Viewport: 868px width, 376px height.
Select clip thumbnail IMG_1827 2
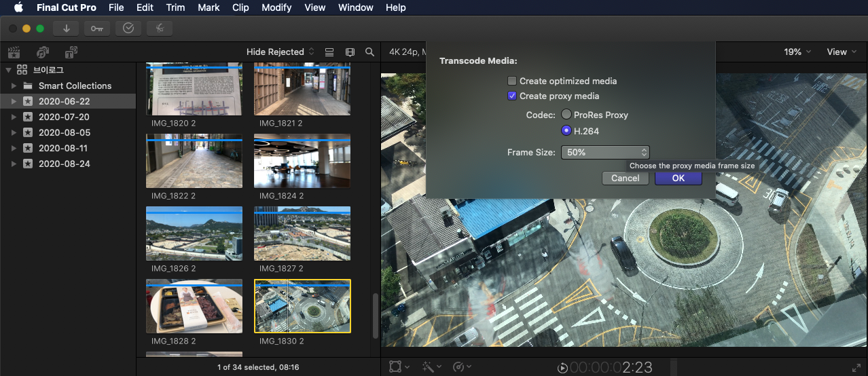(302, 233)
